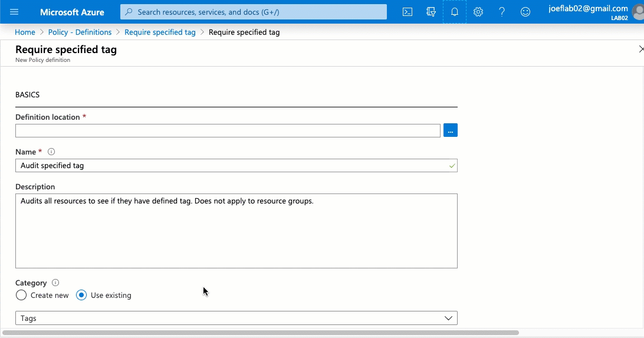This screenshot has height=338, width=644.
Task: Open portal Settings gear
Action: [478, 12]
